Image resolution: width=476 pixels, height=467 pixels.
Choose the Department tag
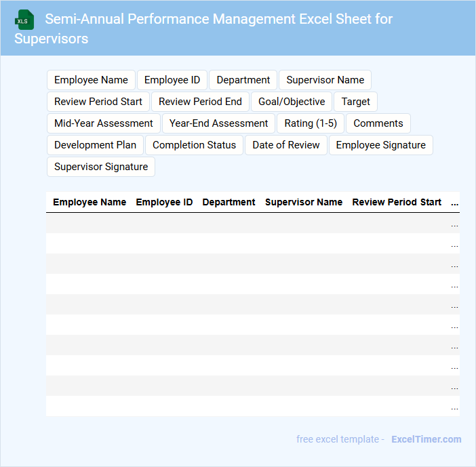pos(243,80)
